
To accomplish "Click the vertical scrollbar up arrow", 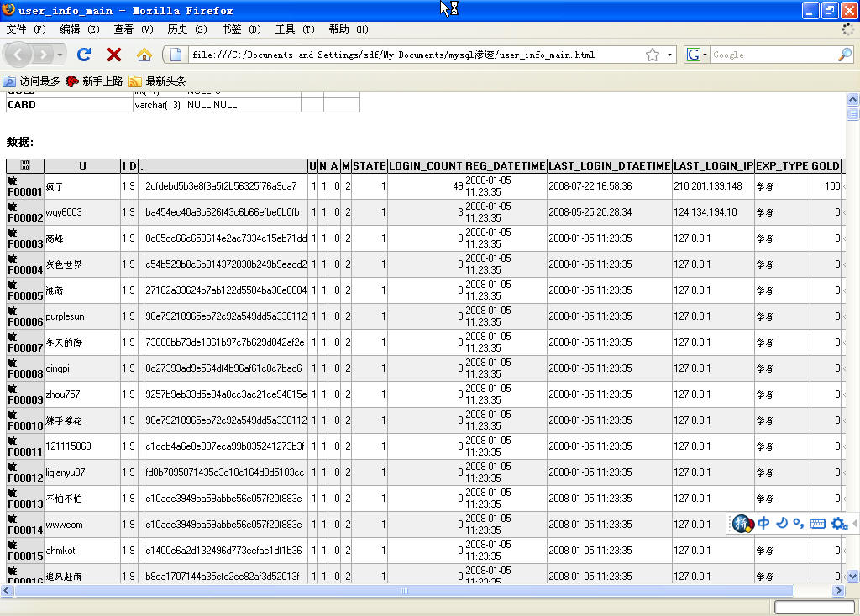I will click(852, 99).
